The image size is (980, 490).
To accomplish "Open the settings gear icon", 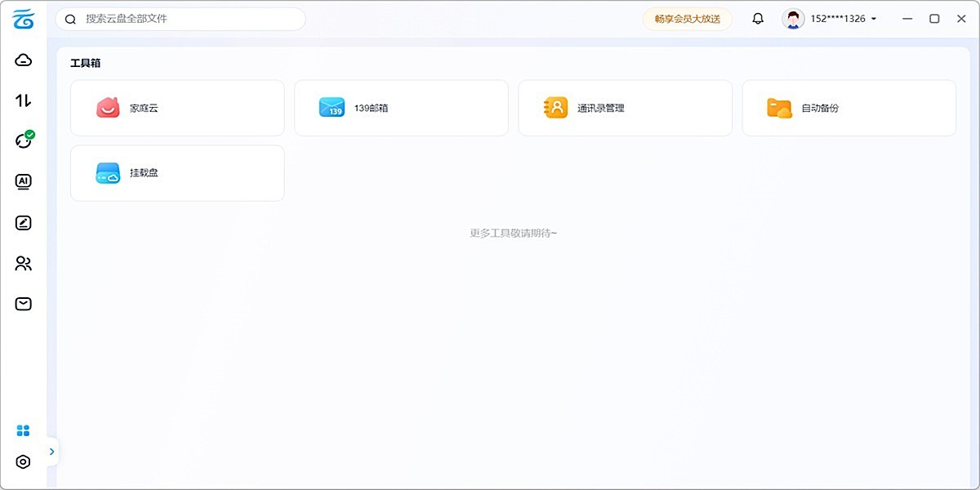I will (23, 460).
